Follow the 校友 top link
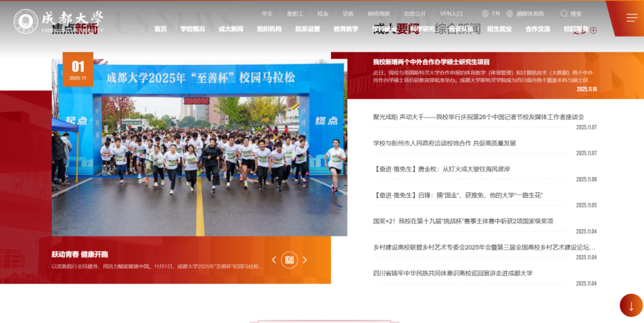This screenshot has width=644, height=323. [323, 14]
